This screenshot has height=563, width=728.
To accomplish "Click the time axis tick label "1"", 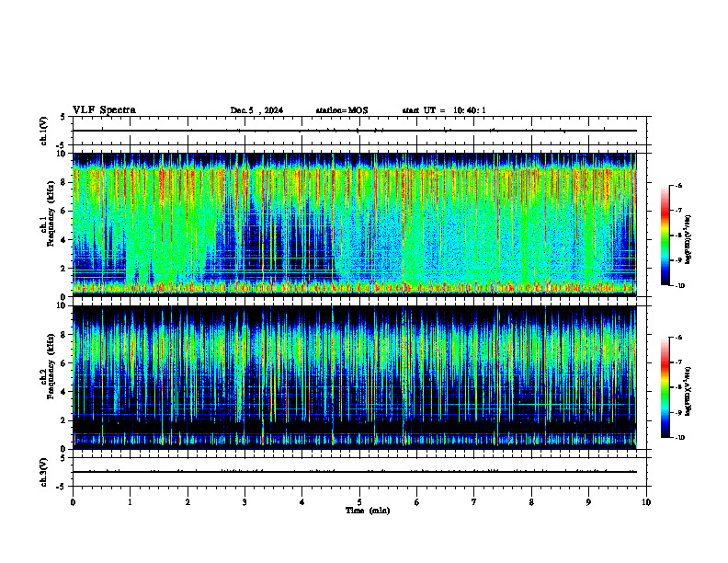I will tap(130, 502).
